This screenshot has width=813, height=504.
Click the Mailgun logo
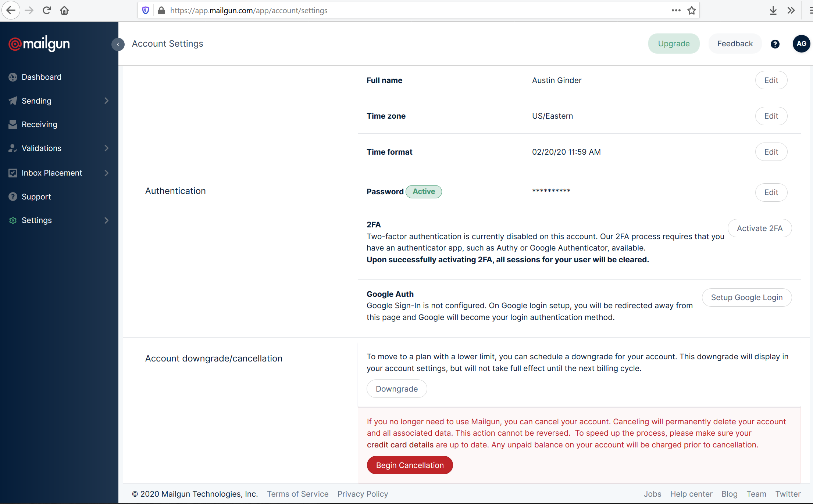pos(39,44)
